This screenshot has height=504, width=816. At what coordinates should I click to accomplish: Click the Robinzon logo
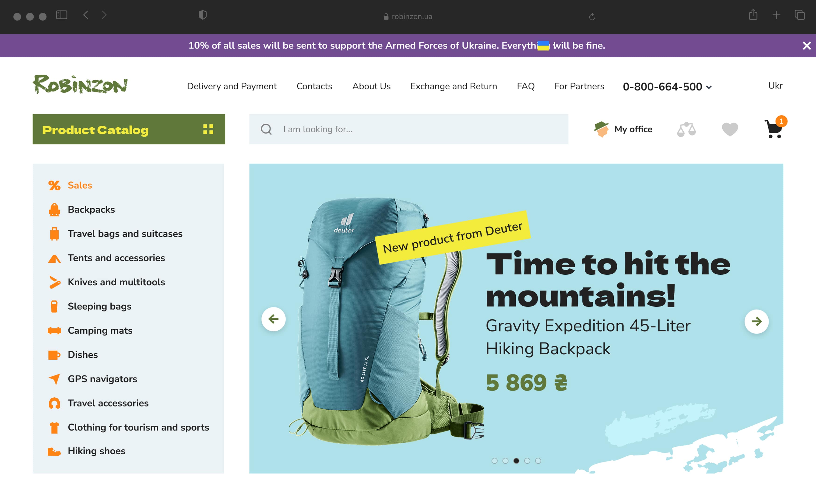[80, 85]
